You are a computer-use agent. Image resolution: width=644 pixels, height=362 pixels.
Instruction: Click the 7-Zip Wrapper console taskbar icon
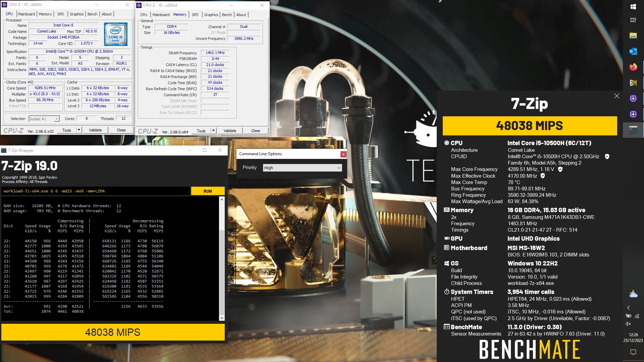point(633,130)
